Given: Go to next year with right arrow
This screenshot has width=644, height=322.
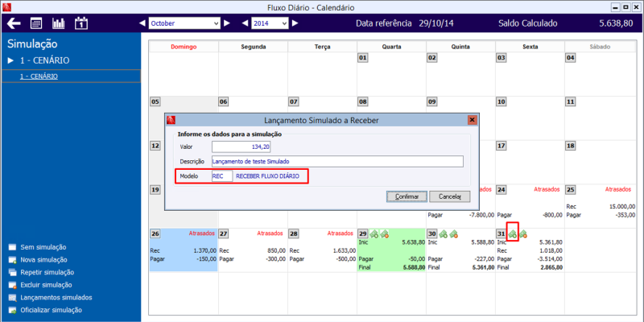Looking at the screenshot, I should [295, 23].
